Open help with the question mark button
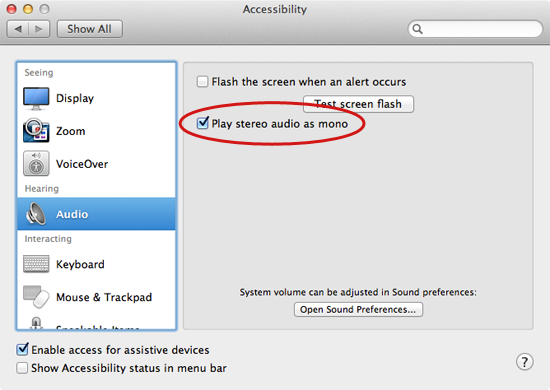 (525, 362)
